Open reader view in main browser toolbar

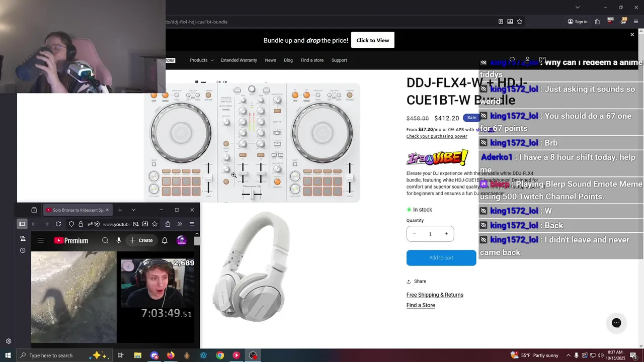pos(501,22)
